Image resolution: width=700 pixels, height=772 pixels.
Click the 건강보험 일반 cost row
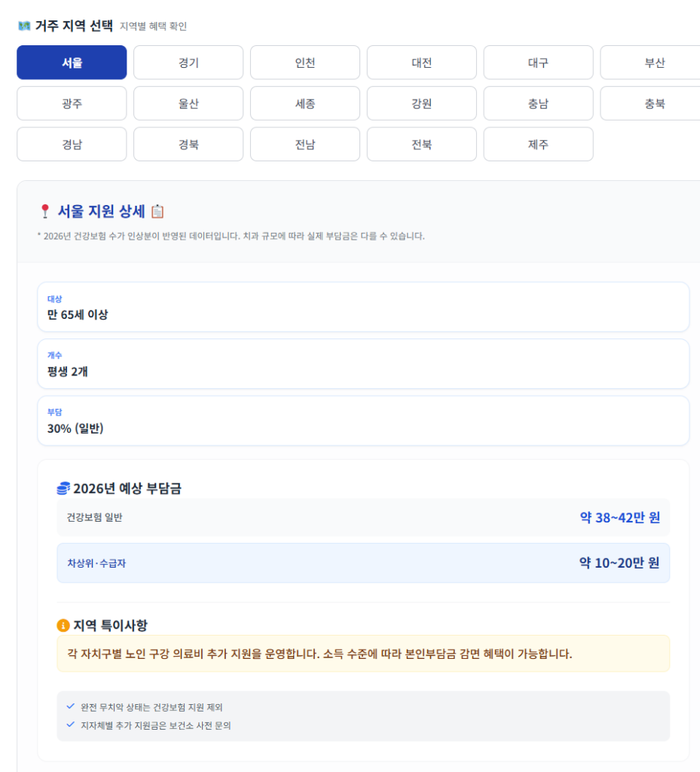tap(363, 517)
